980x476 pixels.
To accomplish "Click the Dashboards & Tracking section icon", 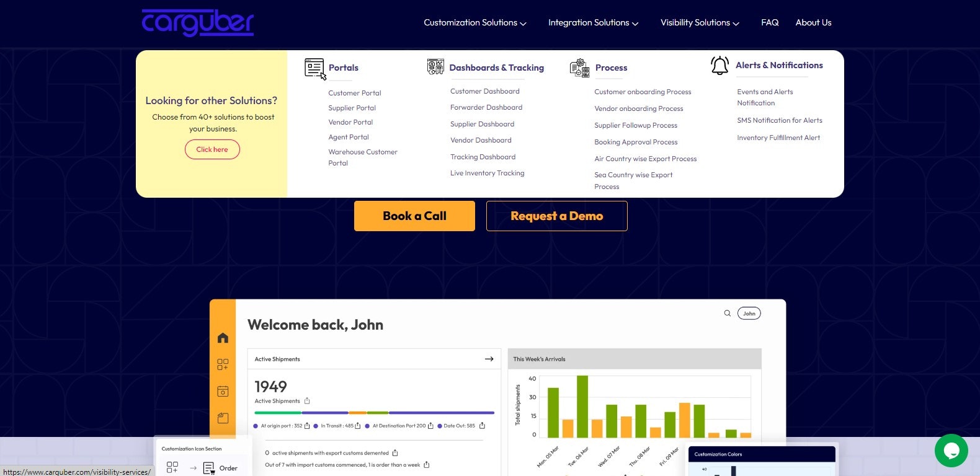I will (x=435, y=66).
